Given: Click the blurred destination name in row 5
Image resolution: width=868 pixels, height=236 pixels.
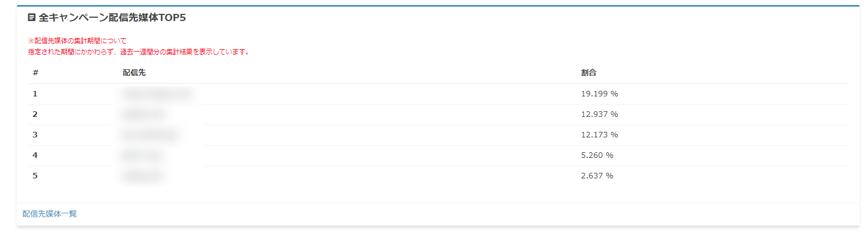Looking at the screenshot, I should pyautogui.click(x=143, y=176).
